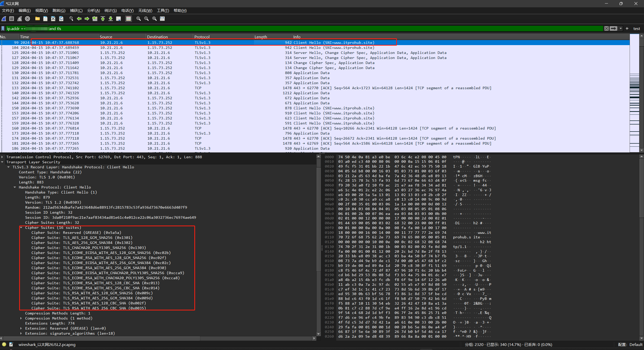Clear the display filter with X button
Image resolution: width=644 pixels, height=350 pixels.
tap(606, 28)
